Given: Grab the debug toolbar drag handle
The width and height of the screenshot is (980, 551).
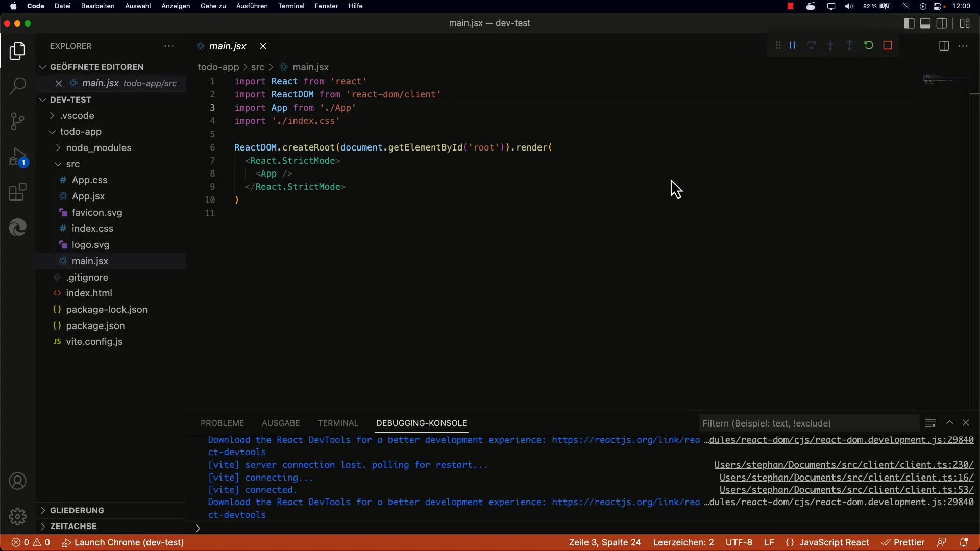Looking at the screenshot, I should click(778, 45).
